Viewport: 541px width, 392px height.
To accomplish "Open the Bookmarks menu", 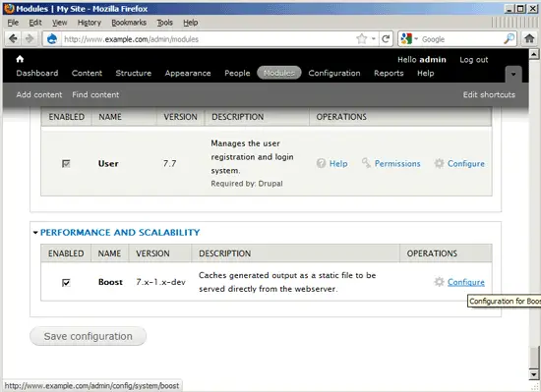I will point(129,23).
